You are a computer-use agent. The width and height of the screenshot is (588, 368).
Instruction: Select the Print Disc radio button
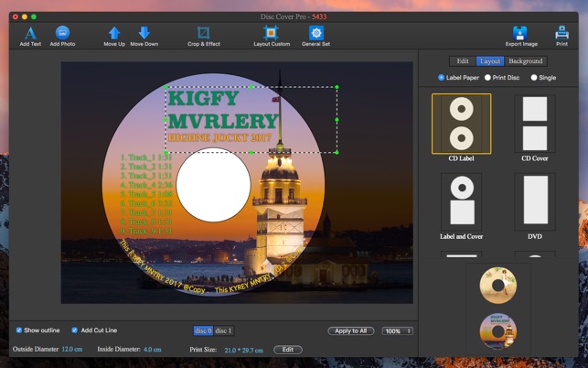[x=488, y=78]
